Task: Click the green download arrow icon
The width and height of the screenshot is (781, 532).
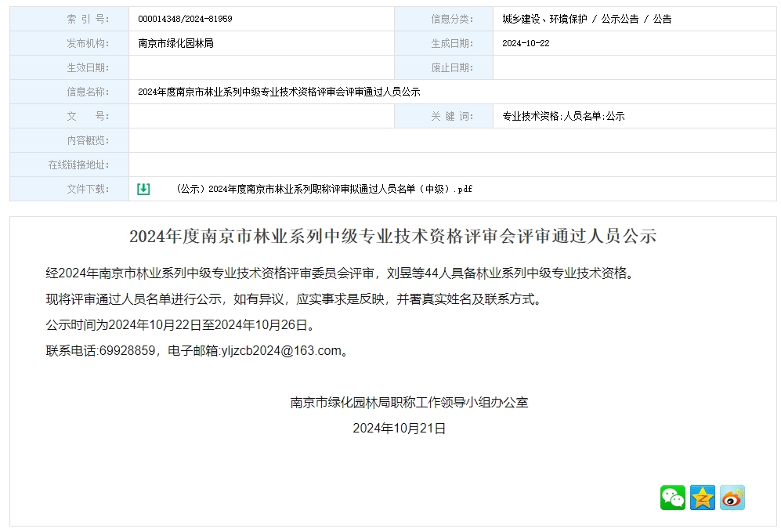Action: coord(143,189)
